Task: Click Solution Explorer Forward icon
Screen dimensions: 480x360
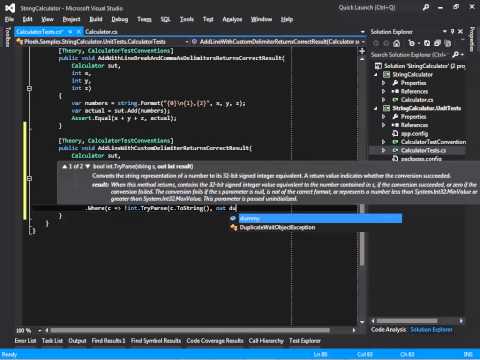Action: (386, 43)
